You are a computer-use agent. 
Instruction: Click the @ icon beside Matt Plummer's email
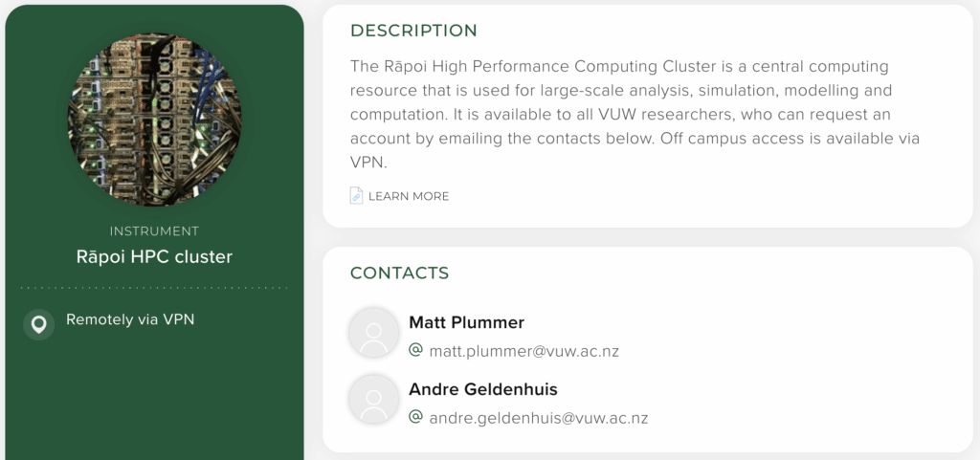[x=415, y=349]
